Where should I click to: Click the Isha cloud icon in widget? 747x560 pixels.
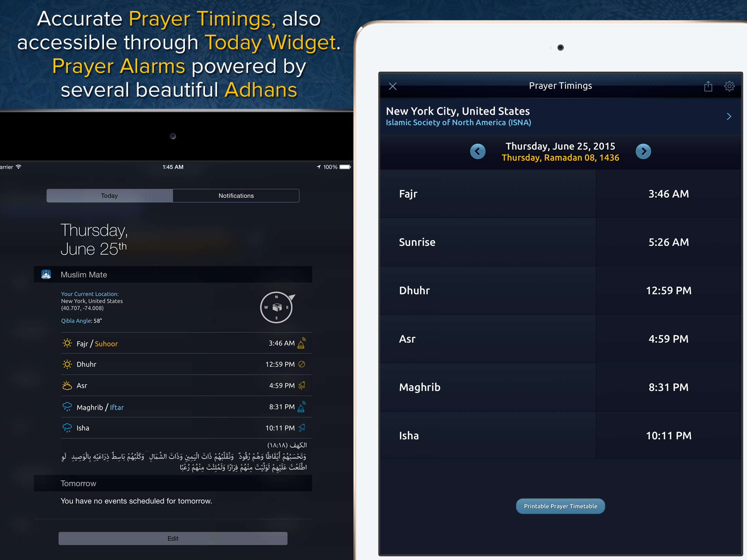(x=67, y=428)
